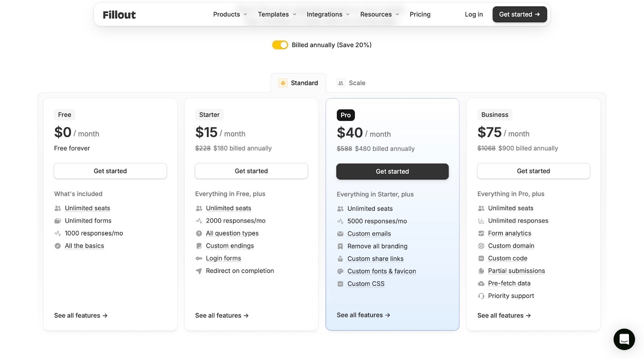Image resolution: width=644 pixels, height=359 pixels.
Task: Click the Custom emails envelope icon
Action: pyautogui.click(x=340, y=234)
